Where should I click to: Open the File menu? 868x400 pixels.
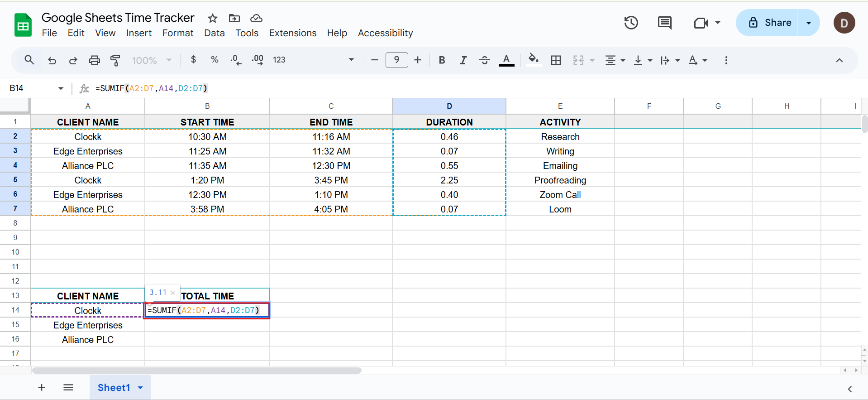[49, 33]
